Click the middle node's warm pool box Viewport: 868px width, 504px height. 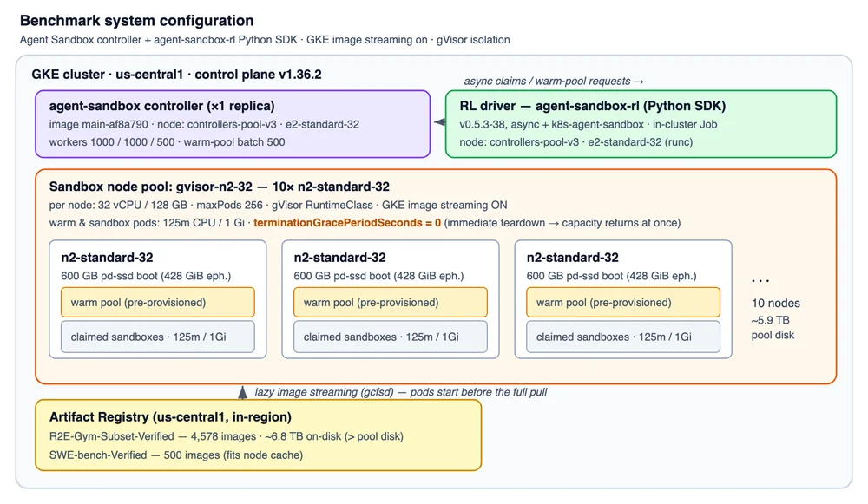[391, 303]
